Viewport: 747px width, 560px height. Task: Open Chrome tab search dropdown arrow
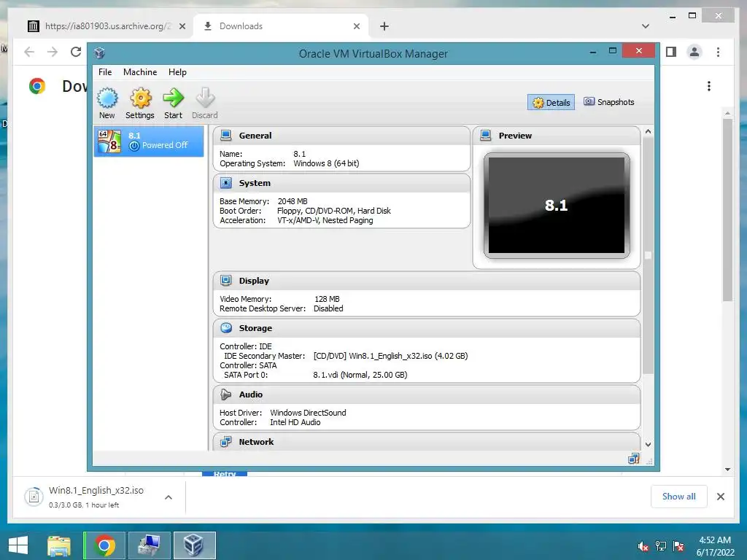coord(646,26)
